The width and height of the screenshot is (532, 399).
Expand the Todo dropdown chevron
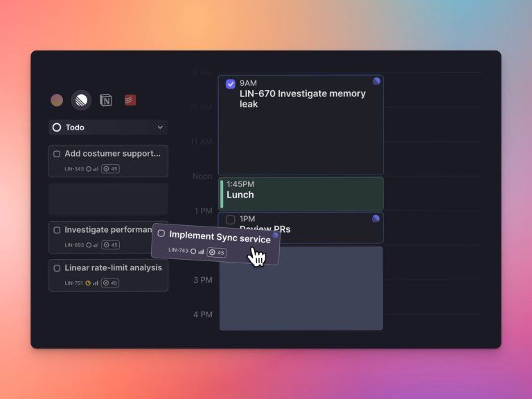[x=160, y=127]
